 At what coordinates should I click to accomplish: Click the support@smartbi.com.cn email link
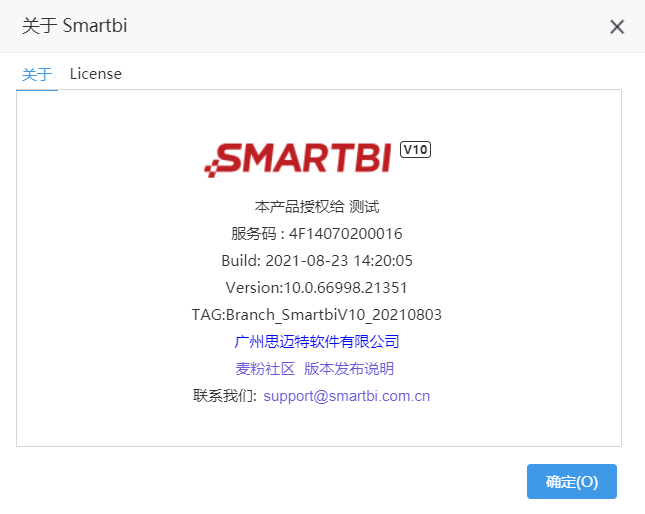click(346, 396)
